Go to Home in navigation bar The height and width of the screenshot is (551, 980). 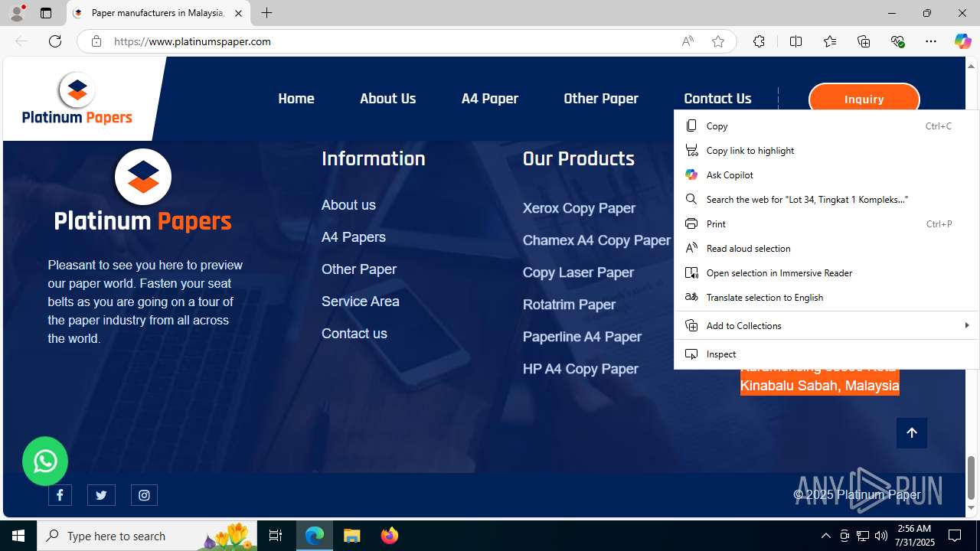coord(296,99)
